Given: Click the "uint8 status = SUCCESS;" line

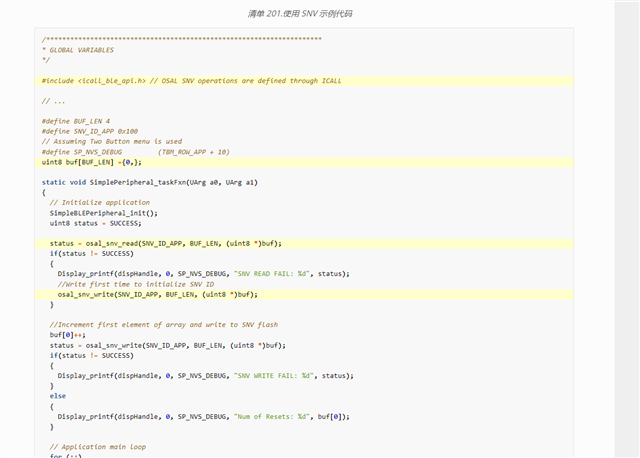Looking at the screenshot, I should tap(96, 223).
